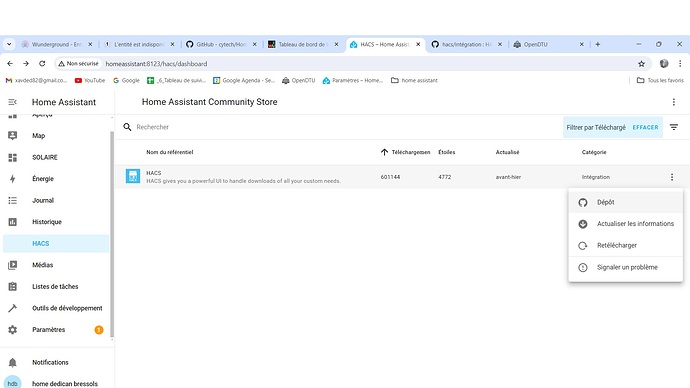Close the Wunderground tab
Image resolution: width=690 pixels, height=388 pixels.
[x=90, y=44]
